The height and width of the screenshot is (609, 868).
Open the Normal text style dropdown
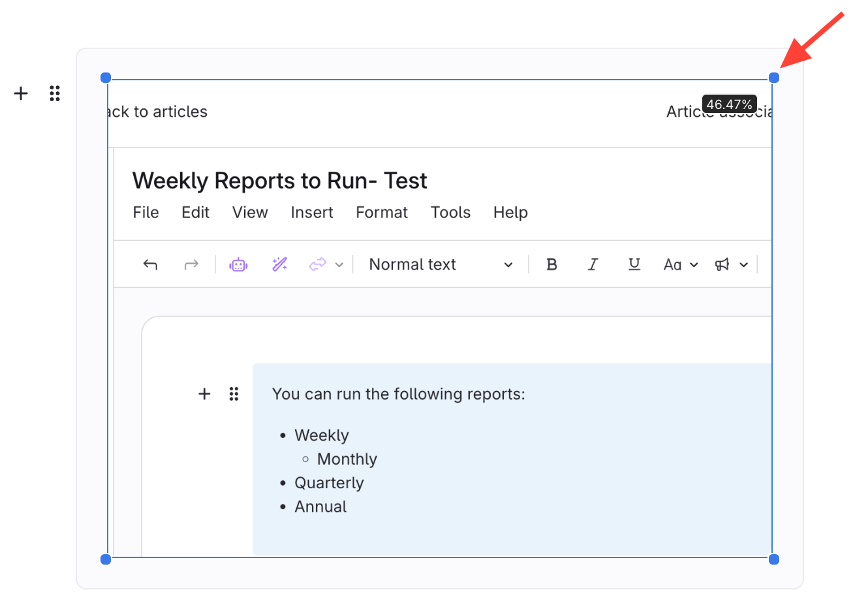click(441, 264)
